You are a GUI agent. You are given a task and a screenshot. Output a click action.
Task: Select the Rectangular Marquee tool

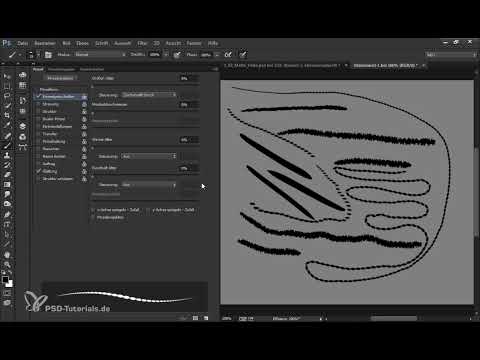pyautogui.click(x=7, y=86)
